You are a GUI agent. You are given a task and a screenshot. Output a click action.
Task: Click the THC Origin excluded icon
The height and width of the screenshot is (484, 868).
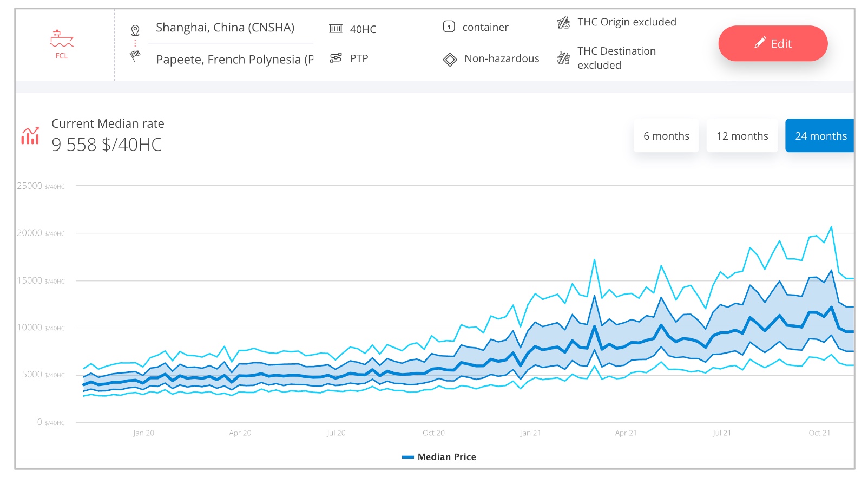pos(563,22)
